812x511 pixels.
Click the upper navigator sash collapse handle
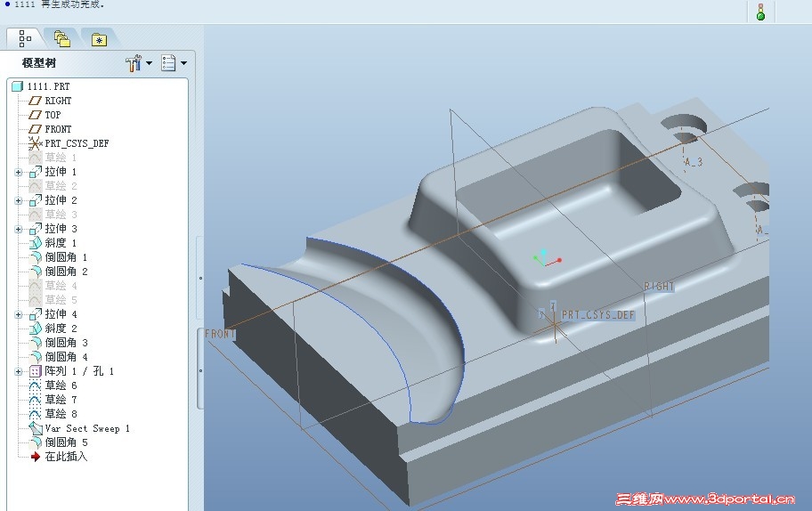pos(200,278)
